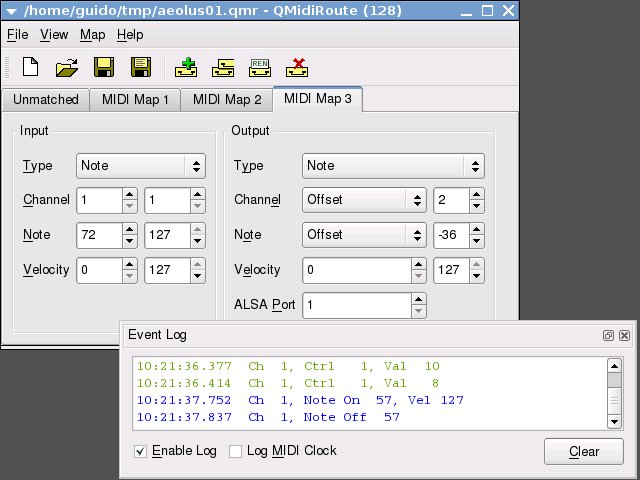This screenshot has height=480, width=640.
Task: Switch to the MIDI Map 1 tab
Action: point(135,100)
